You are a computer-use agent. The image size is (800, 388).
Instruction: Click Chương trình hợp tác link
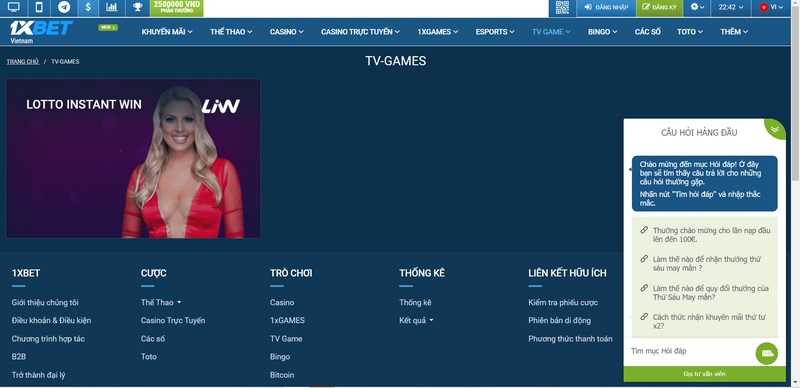pyautogui.click(x=48, y=338)
